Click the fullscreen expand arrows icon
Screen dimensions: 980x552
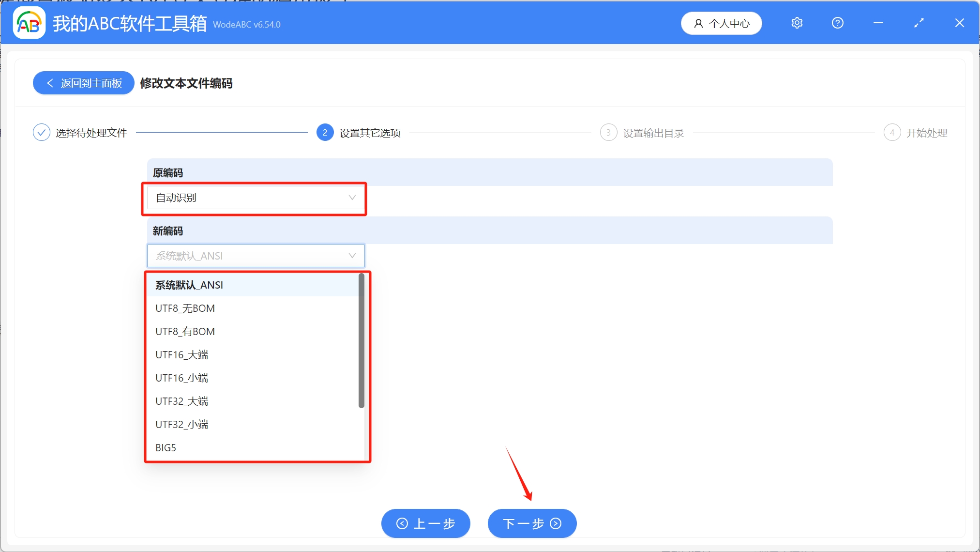tap(919, 23)
